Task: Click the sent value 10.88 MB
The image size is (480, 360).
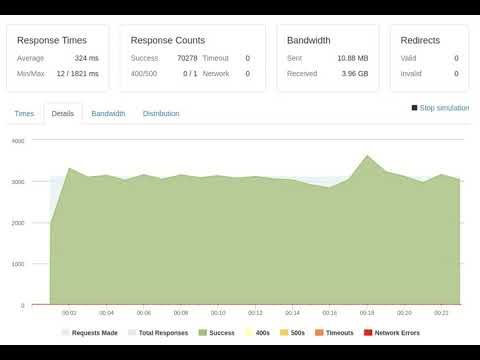Action: 353,58
